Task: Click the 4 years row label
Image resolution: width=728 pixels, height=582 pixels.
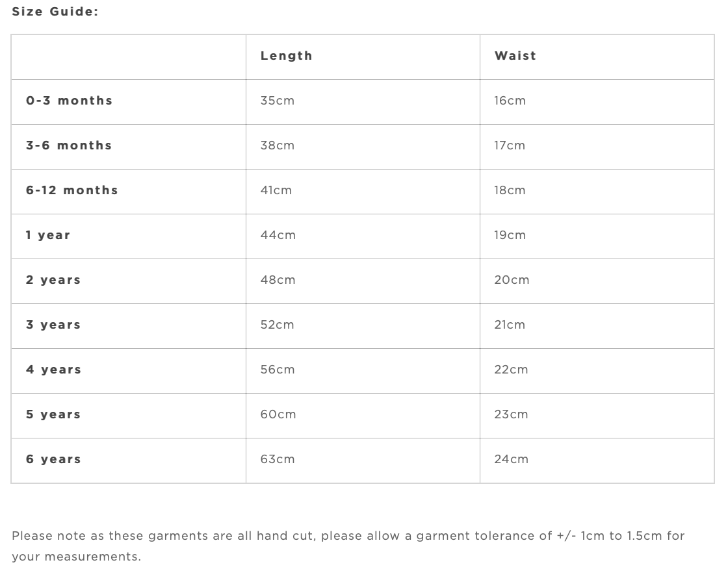Action: coord(53,370)
